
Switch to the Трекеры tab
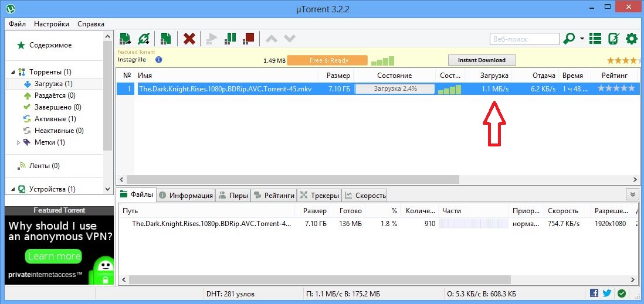(x=320, y=196)
